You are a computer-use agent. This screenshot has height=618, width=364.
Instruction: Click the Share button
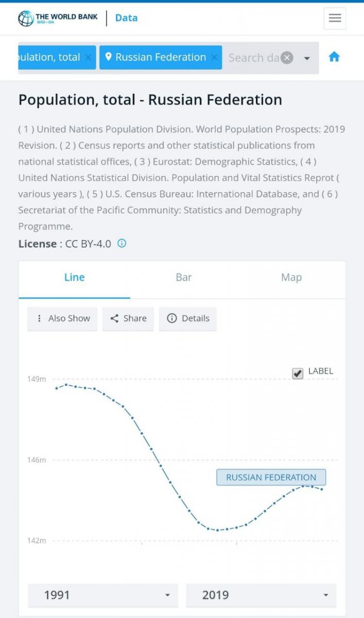click(x=128, y=318)
